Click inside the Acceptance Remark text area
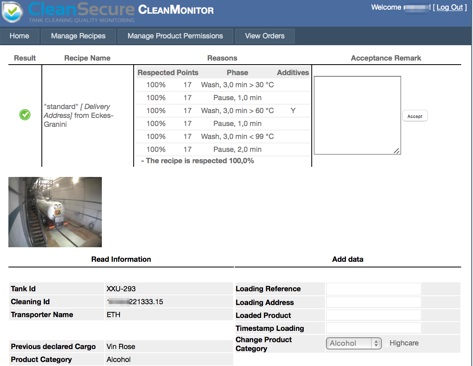473x366 pixels. click(357, 115)
